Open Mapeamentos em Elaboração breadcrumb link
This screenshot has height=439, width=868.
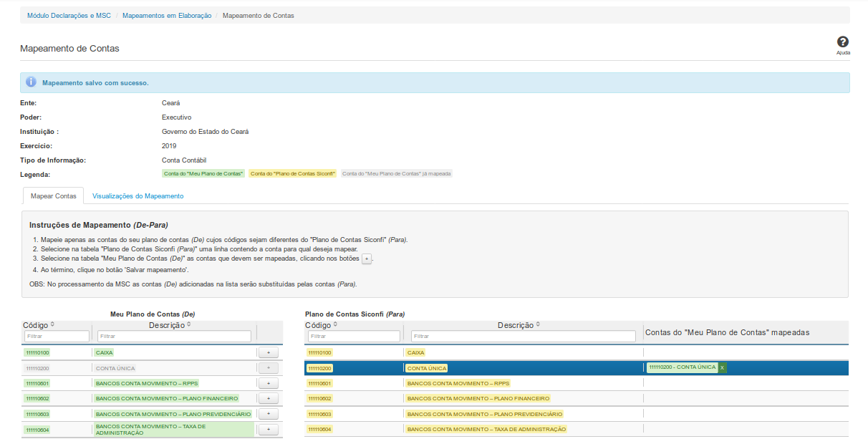(167, 15)
